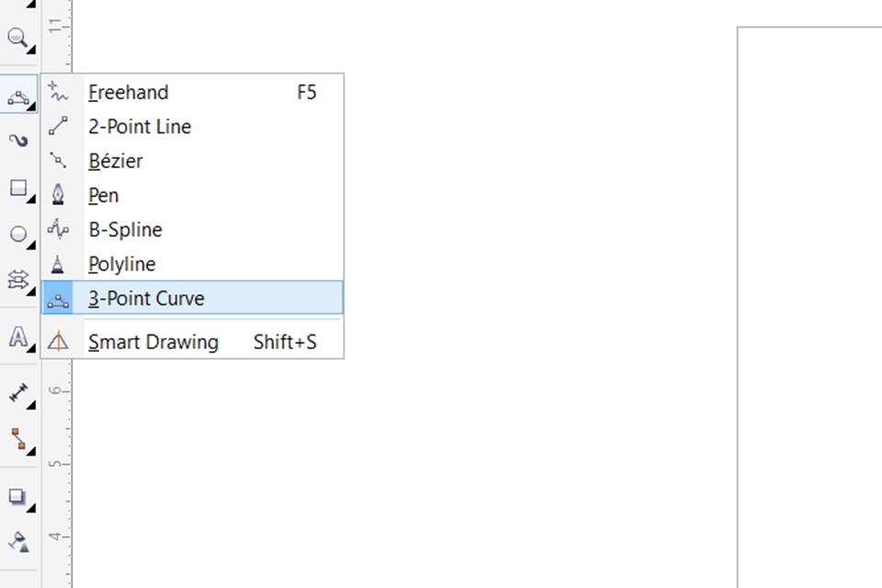Viewport: 882px width, 588px height.
Task: Click the blank drawing page canvas
Action: pos(808,303)
